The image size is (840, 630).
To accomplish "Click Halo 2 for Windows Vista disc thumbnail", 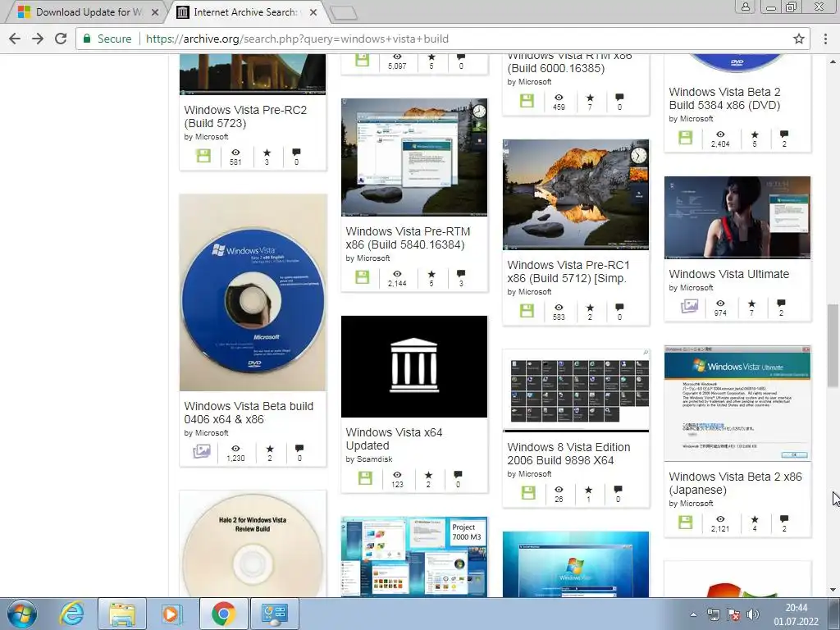I will coord(253,544).
